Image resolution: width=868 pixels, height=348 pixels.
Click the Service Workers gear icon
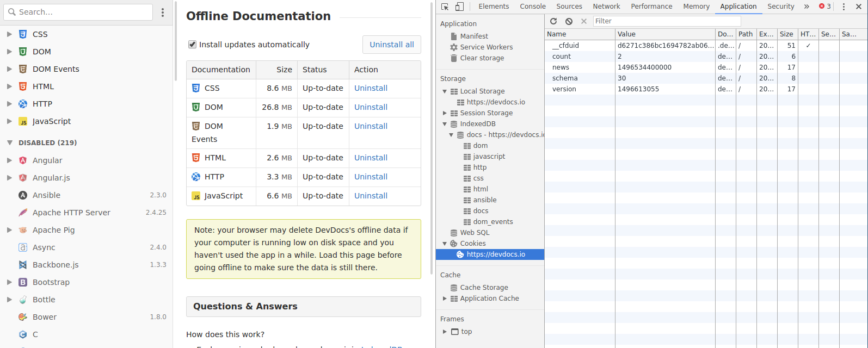[454, 47]
